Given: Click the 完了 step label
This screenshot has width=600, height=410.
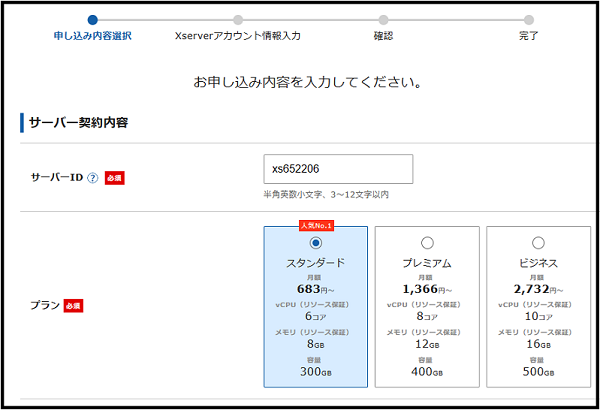Looking at the screenshot, I should click(x=528, y=36).
